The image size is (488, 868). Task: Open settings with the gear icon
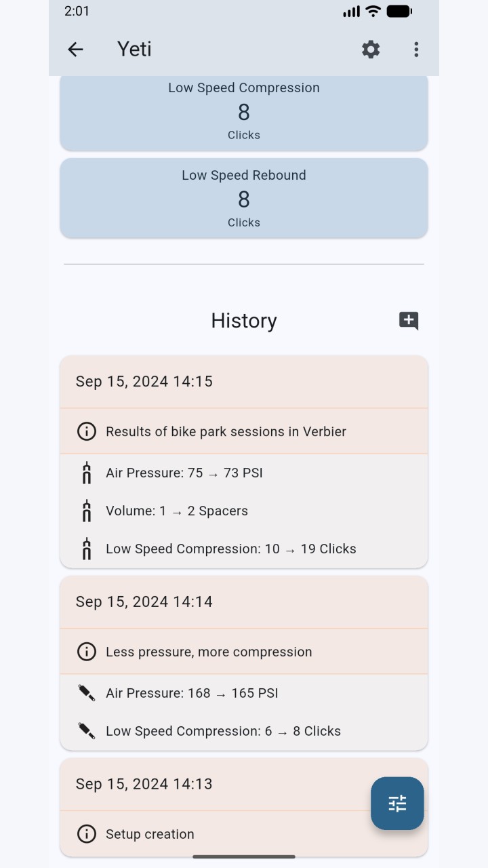click(371, 49)
